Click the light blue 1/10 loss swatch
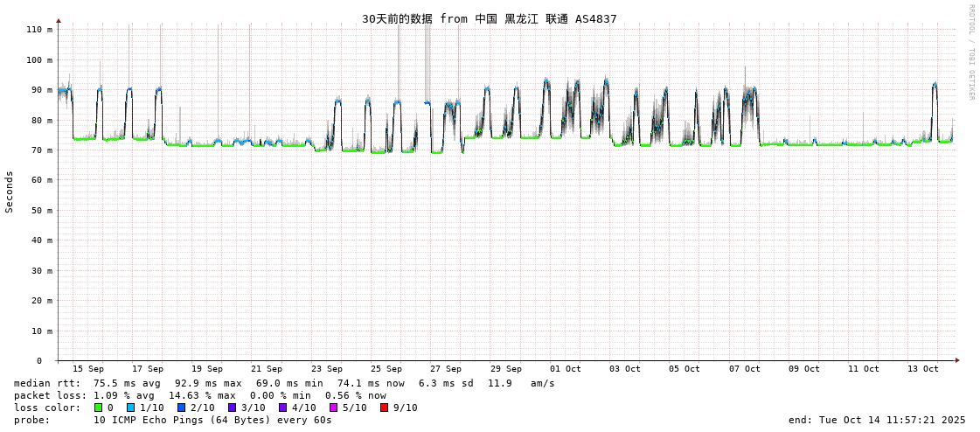 (129, 408)
